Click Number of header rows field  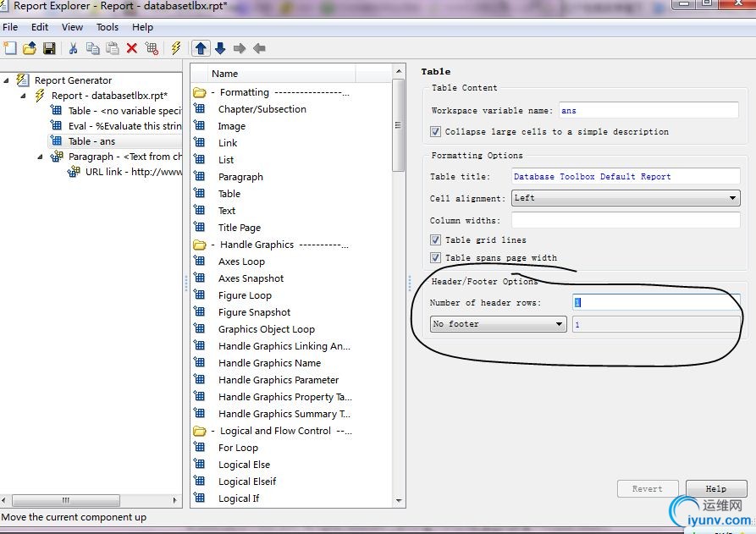click(x=656, y=302)
